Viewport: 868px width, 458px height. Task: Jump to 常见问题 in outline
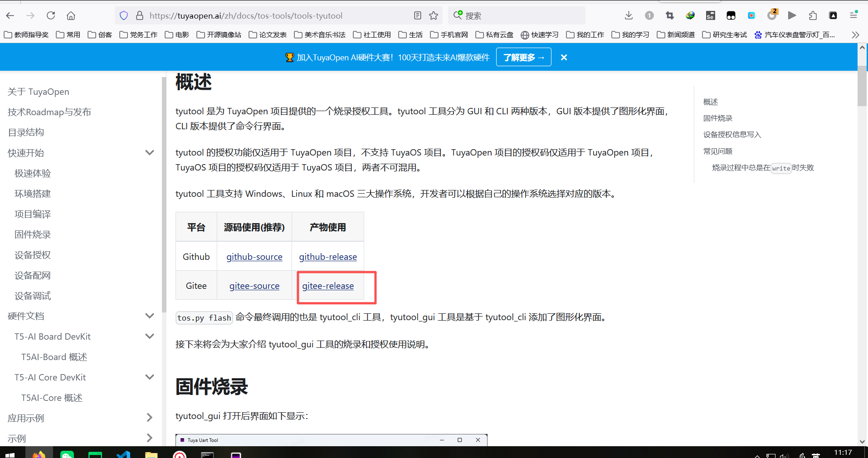point(718,151)
